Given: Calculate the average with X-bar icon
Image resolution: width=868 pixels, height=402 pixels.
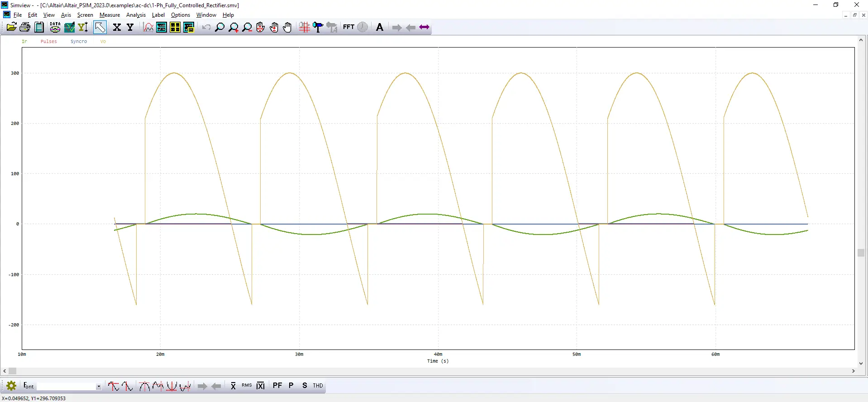Looking at the screenshot, I should pyautogui.click(x=233, y=386).
